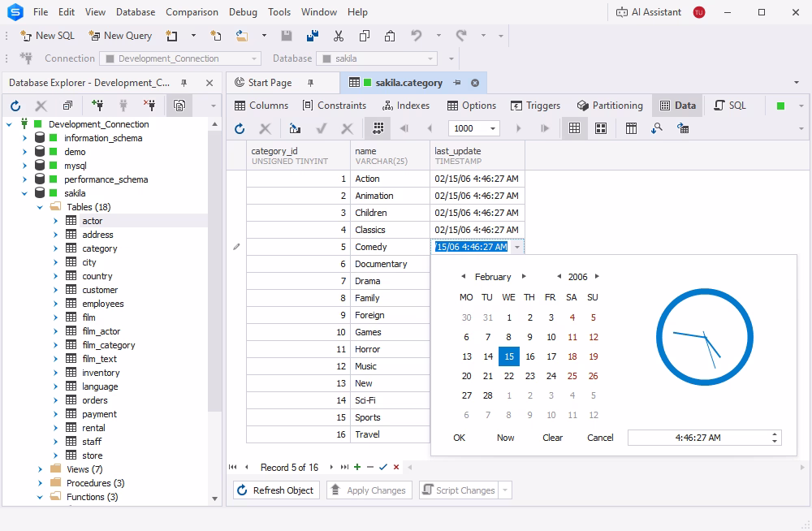812x531 pixels.
Task: Switch to the SQL tab
Action: coord(730,106)
